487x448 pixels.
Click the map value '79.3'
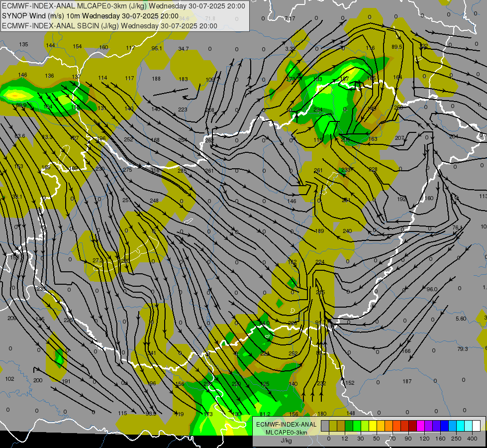(463, 349)
